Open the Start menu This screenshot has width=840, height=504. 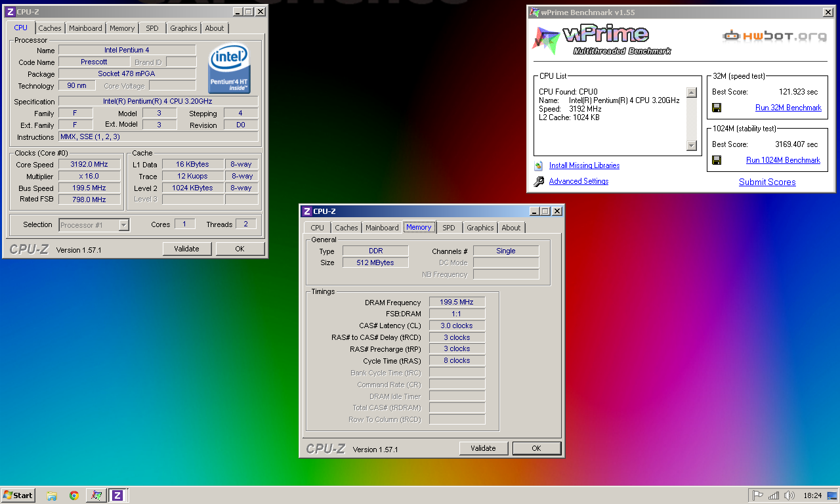coord(18,495)
